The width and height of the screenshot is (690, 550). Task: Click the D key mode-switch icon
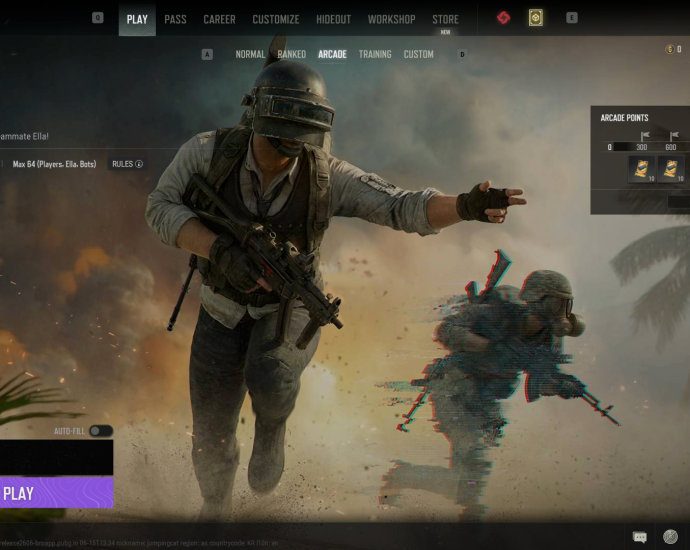click(462, 55)
